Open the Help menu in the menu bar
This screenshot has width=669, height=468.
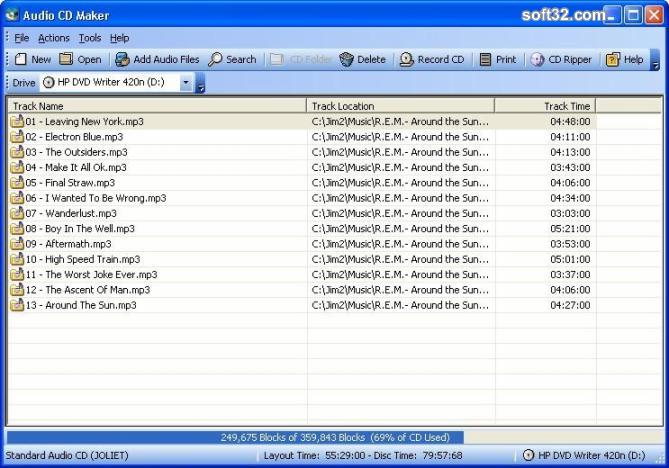point(119,38)
